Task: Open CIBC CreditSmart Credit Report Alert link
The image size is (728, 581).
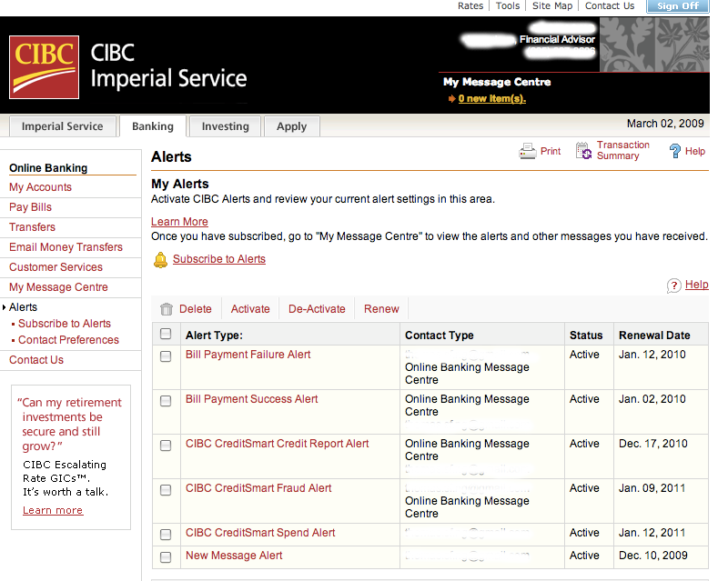Action: click(x=278, y=444)
